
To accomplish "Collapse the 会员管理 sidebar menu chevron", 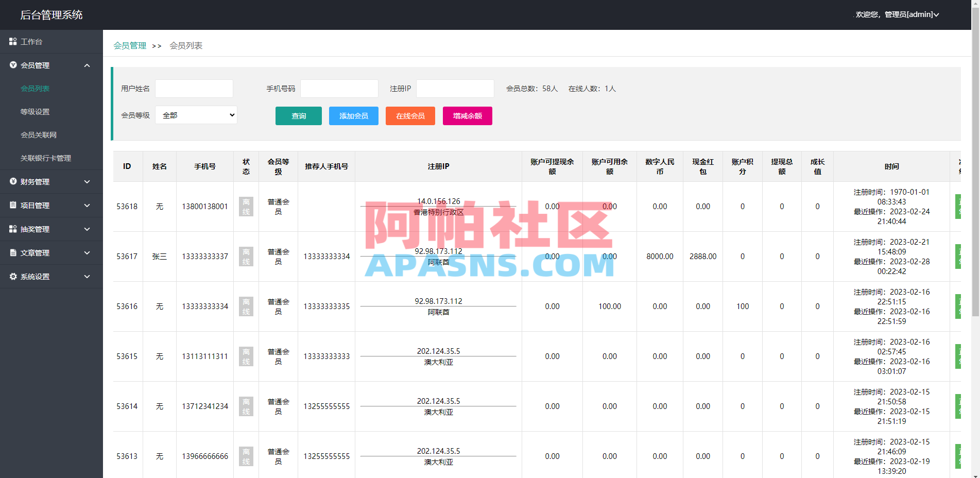I will pyautogui.click(x=87, y=65).
